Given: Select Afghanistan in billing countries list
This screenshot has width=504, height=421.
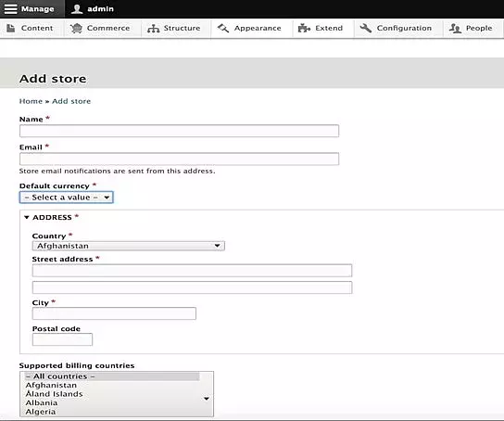Looking at the screenshot, I should [111, 386].
